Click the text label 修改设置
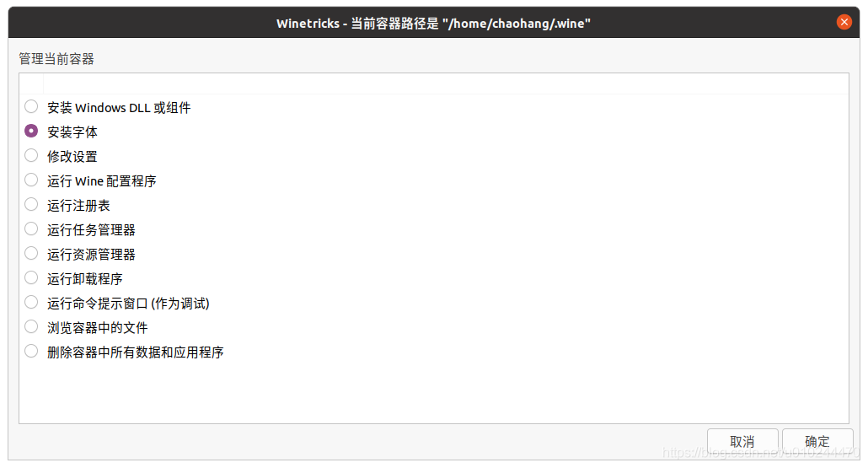Viewport: 868px width, 468px height. pos(72,156)
